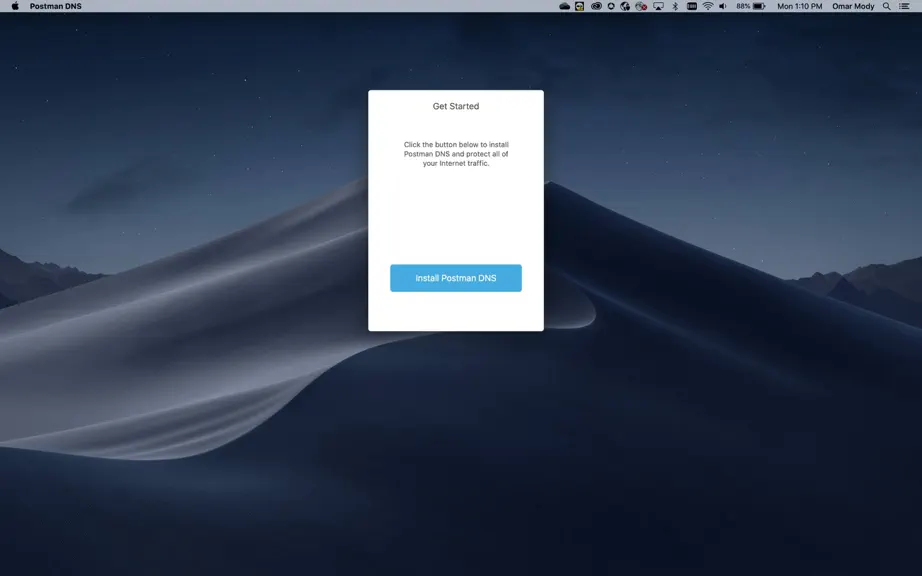
Task: Open the volume control in menu bar
Action: (723, 6)
